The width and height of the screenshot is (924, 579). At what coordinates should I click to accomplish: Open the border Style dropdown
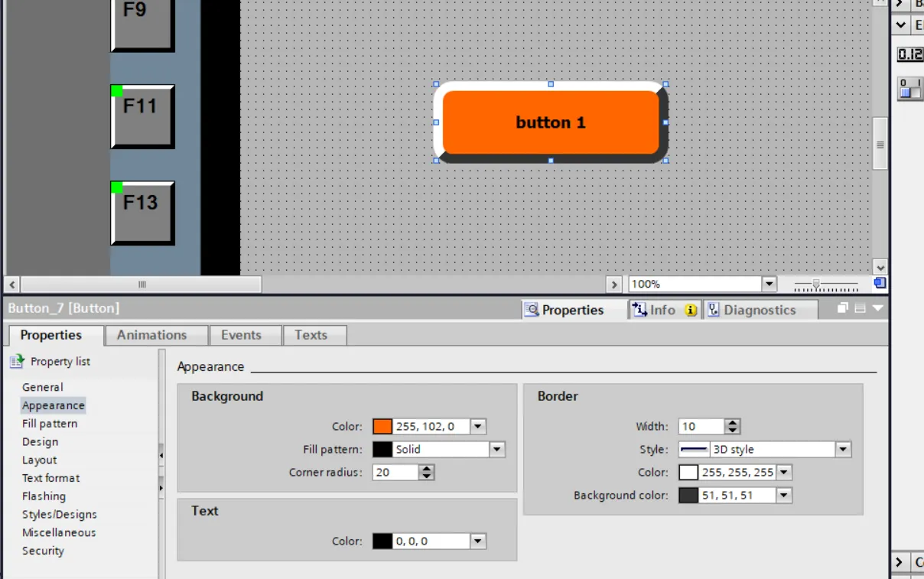[843, 450]
